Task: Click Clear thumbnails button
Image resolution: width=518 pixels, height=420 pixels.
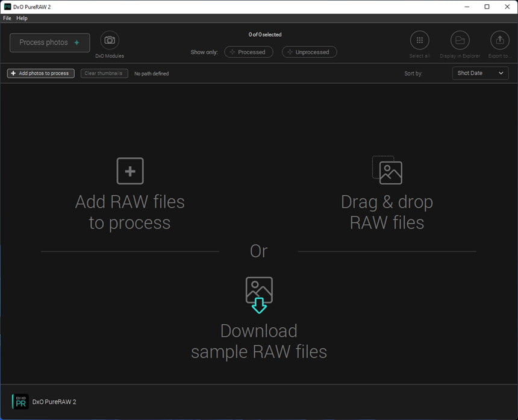Action: click(x=104, y=74)
